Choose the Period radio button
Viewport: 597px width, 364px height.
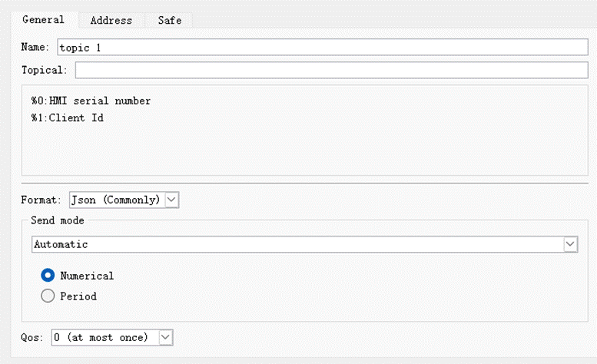48,296
